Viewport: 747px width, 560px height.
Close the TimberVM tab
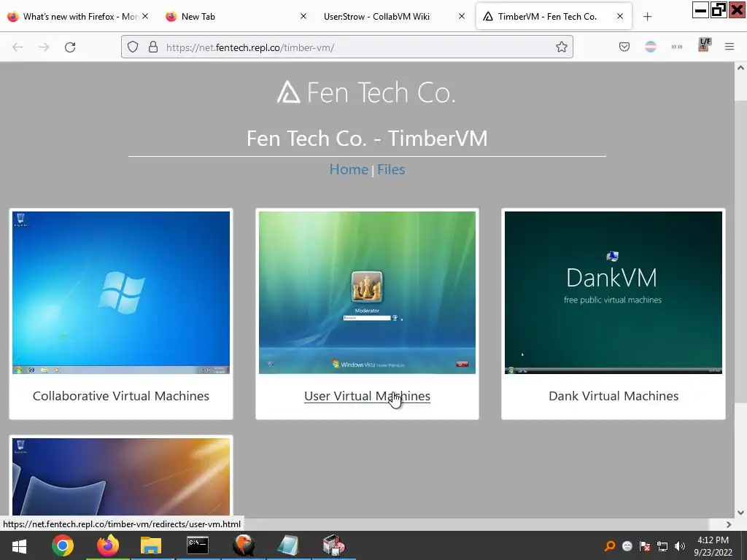[620, 16]
